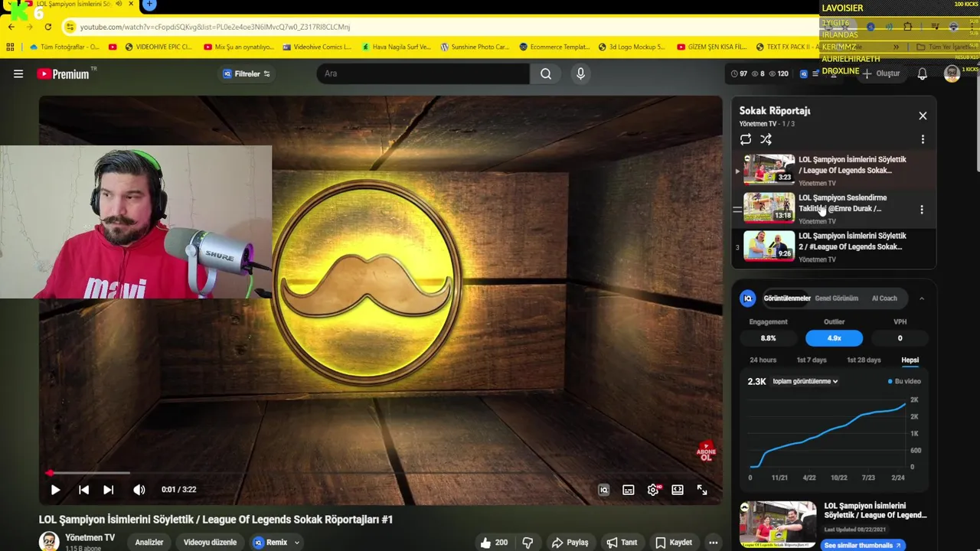
Task: Open the vidIQ Filtreler filter button
Action: tap(246, 74)
